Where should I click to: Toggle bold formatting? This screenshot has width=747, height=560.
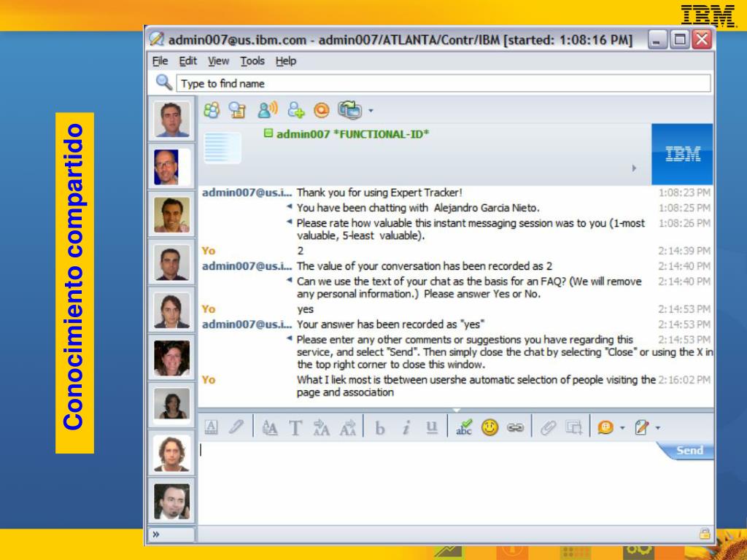pyautogui.click(x=379, y=427)
